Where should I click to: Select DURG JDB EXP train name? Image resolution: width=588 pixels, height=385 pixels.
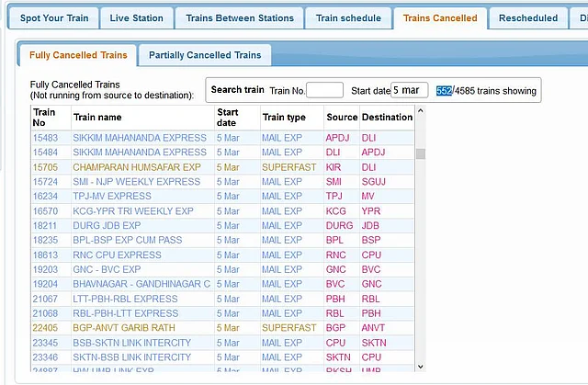tap(107, 225)
